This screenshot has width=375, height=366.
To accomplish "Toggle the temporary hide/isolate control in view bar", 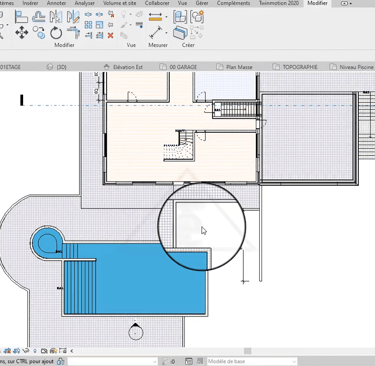I will [x=26, y=351].
